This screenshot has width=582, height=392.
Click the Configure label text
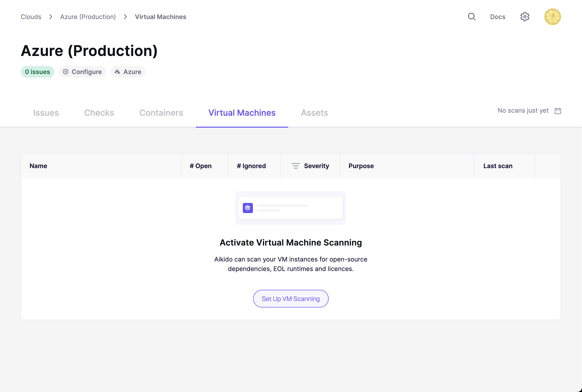coord(87,72)
